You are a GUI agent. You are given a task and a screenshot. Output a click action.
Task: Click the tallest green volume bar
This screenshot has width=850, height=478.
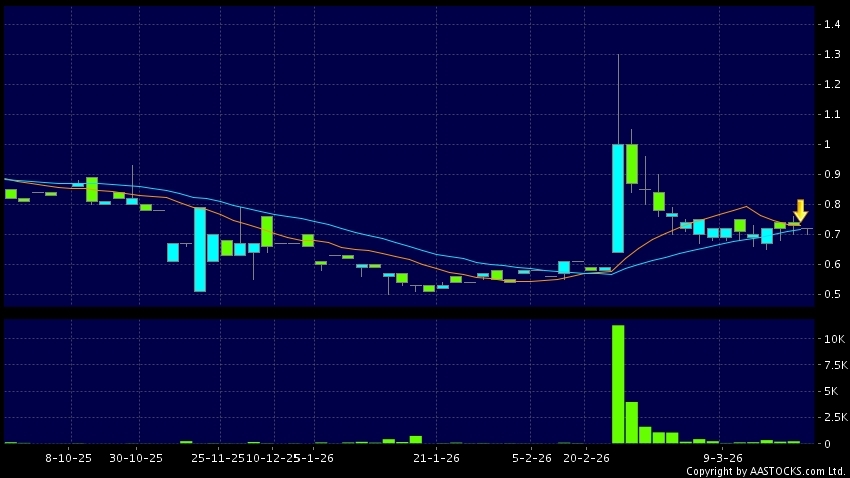(x=618, y=384)
